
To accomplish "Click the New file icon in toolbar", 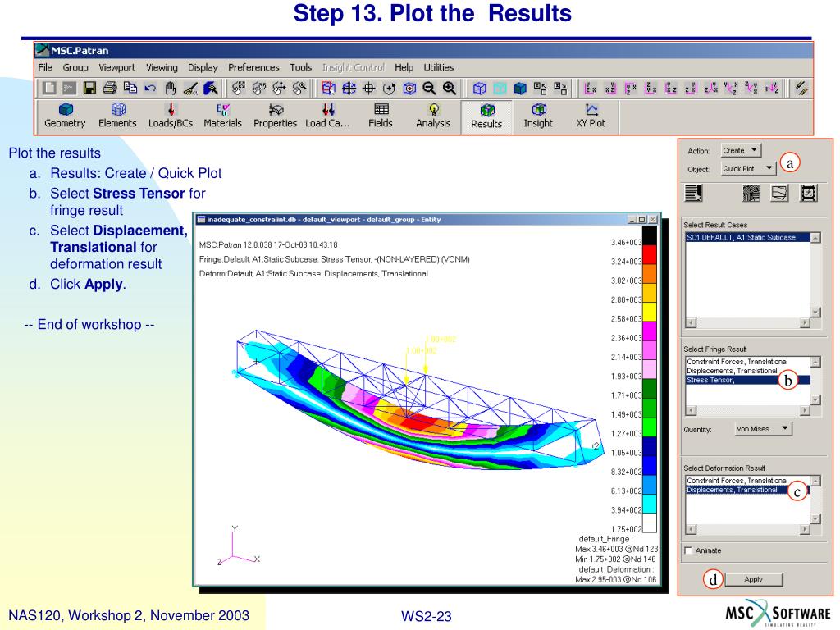I will click(x=49, y=89).
